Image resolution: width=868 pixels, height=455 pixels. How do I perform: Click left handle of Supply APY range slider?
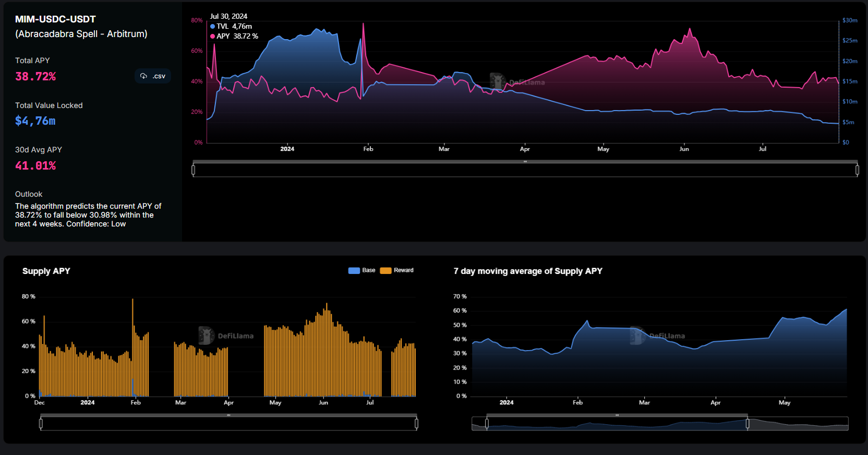click(x=41, y=423)
